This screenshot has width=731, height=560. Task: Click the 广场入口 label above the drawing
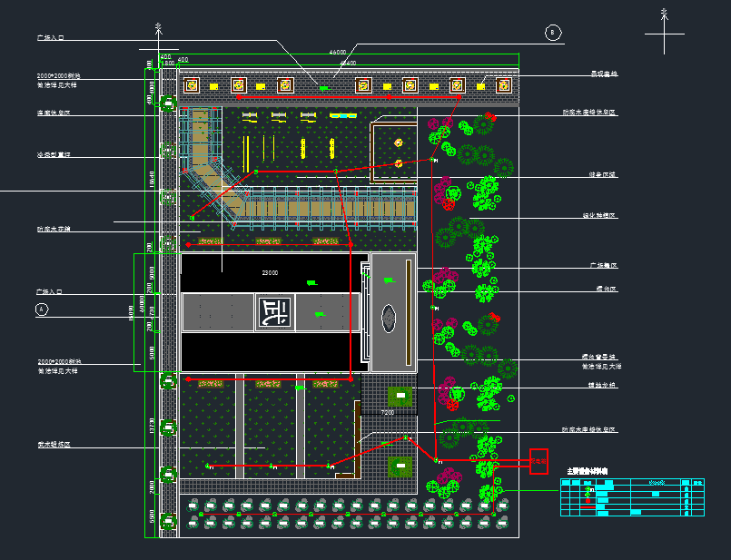pyautogui.click(x=50, y=37)
